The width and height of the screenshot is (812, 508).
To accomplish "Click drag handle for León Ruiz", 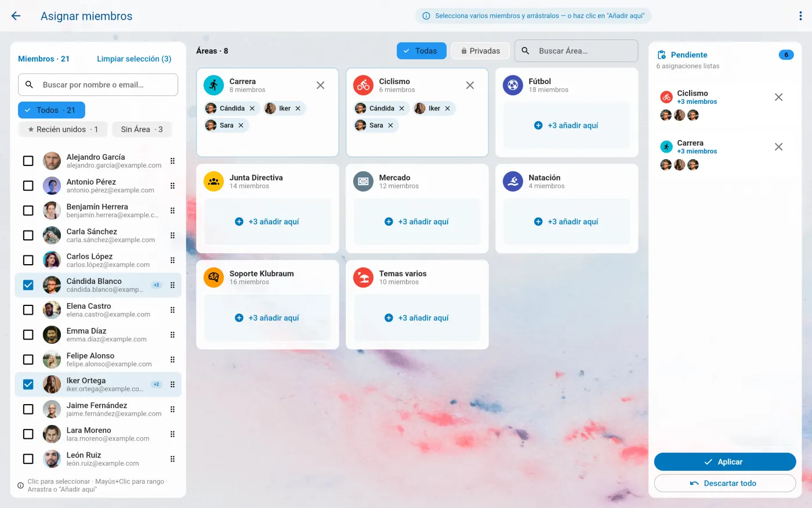I will [172, 459].
